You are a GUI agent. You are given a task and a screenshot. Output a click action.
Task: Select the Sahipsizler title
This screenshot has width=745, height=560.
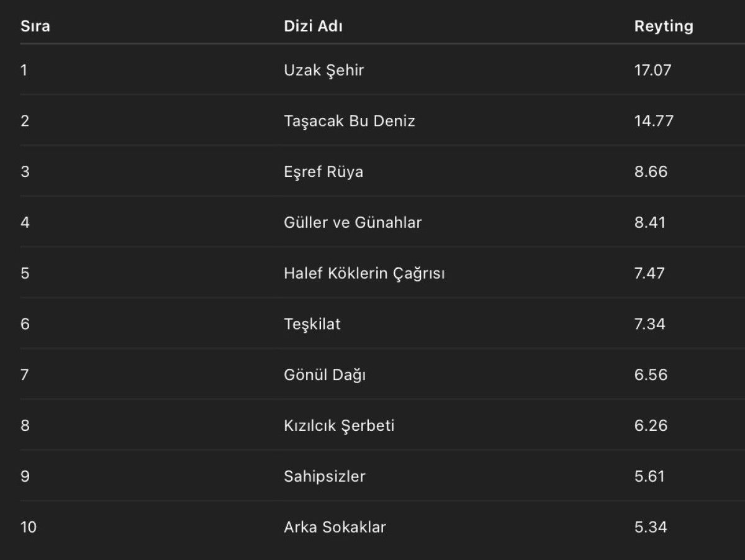324,477
